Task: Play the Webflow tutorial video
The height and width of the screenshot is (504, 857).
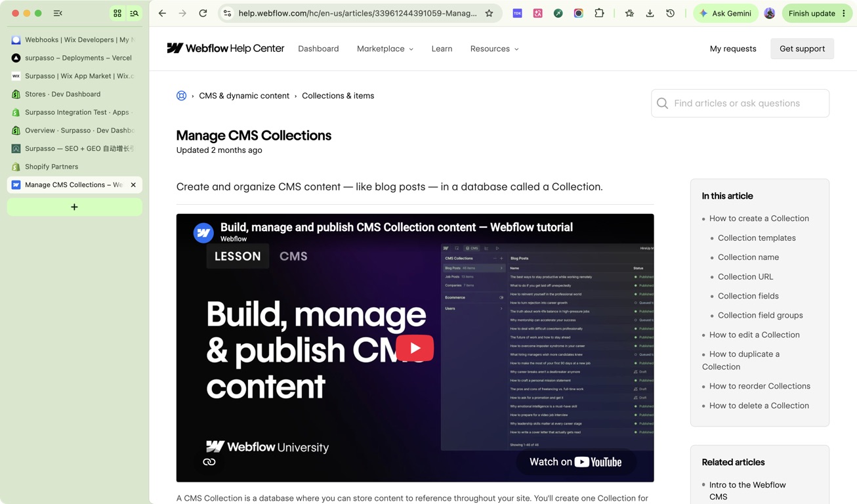Action: (415, 348)
